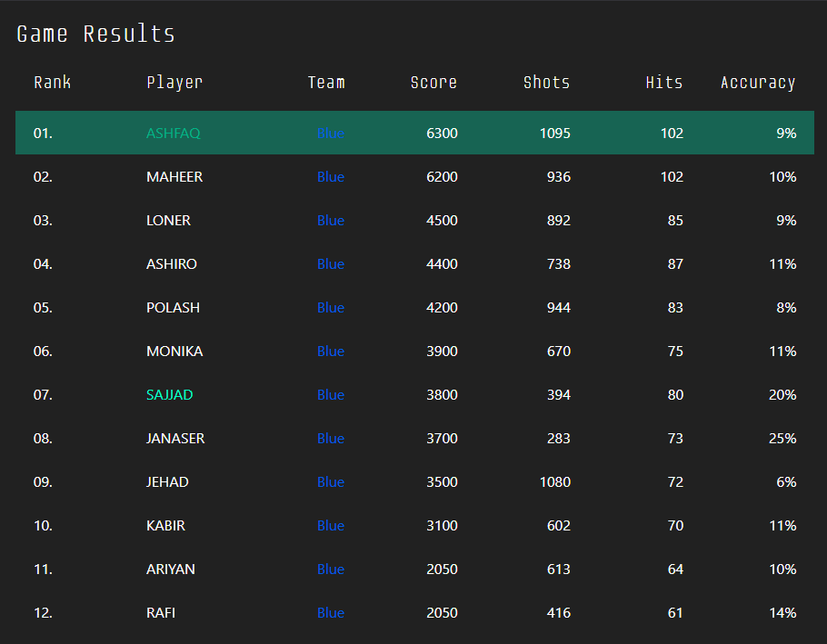Select player name ASHFAQ
The image size is (827, 644).
(x=174, y=133)
